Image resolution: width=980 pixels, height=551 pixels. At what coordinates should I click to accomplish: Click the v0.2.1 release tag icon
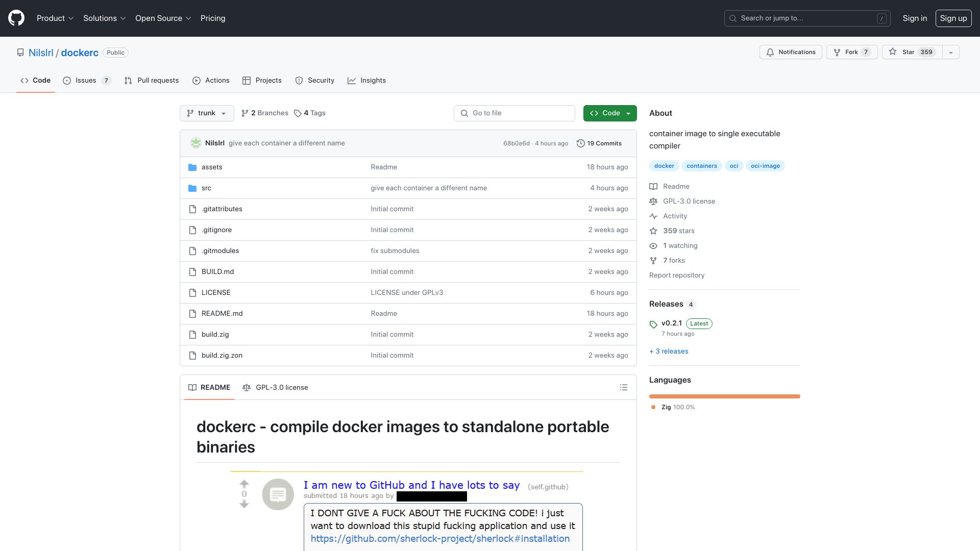(653, 324)
